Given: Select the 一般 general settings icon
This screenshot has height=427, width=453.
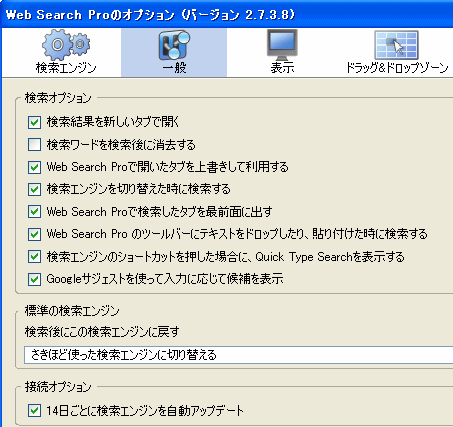Looking at the screenshot, I should pyautogui.click(x=174, y=45).
